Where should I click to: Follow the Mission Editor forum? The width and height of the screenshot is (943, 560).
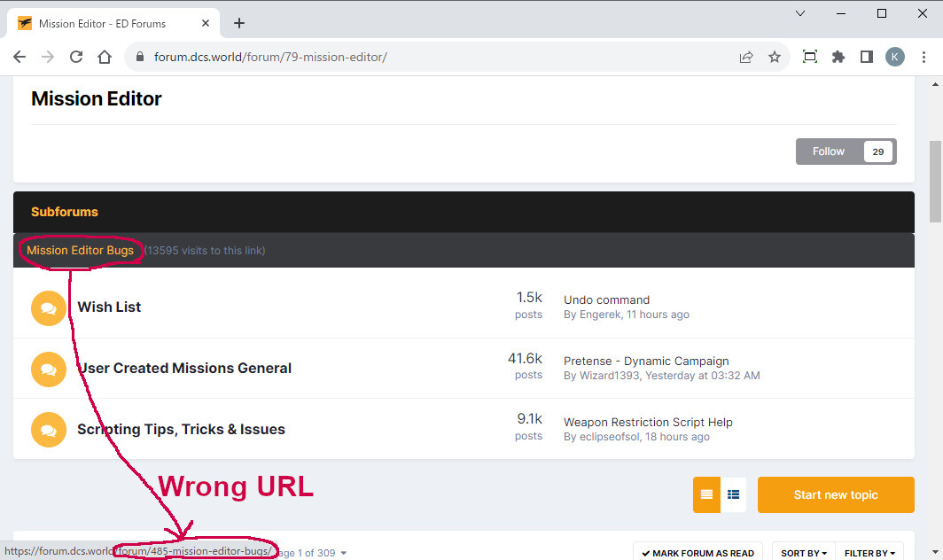click(829, 152)
